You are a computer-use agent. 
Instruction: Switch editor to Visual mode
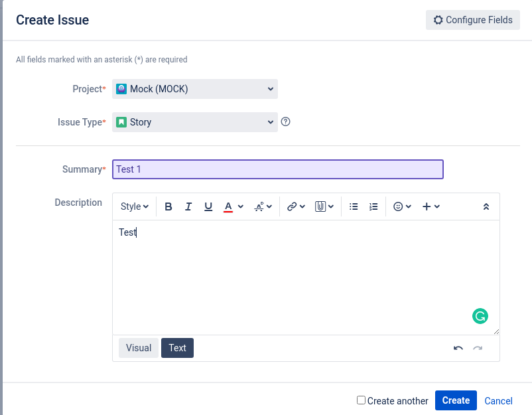pos(139,348)
